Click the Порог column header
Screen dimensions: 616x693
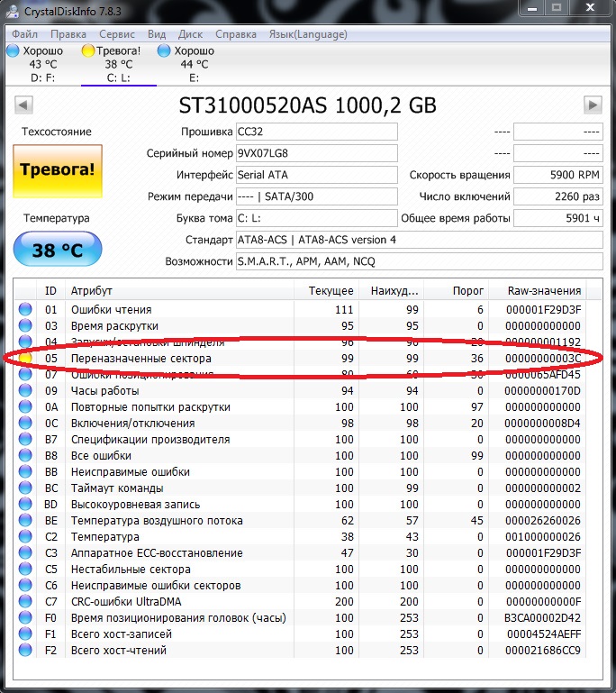[x=457, y=291]
